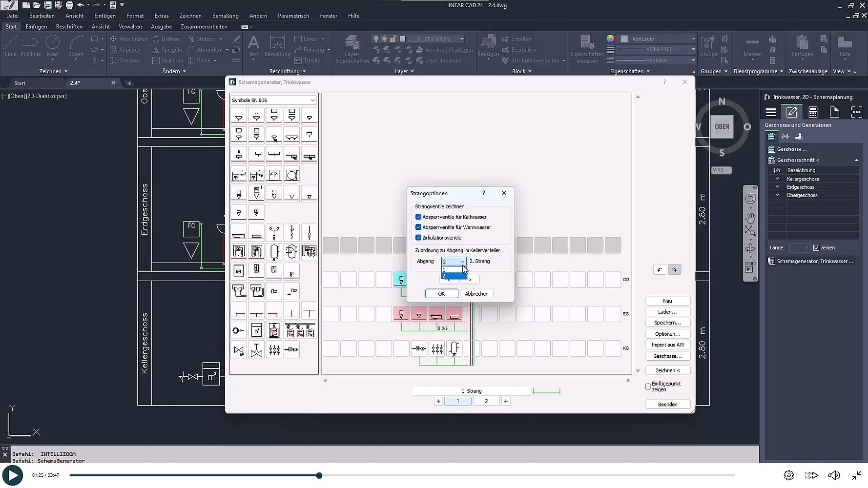
Task: Select the highlighted cyan cell in OG row
Action: tap(401, 280)
